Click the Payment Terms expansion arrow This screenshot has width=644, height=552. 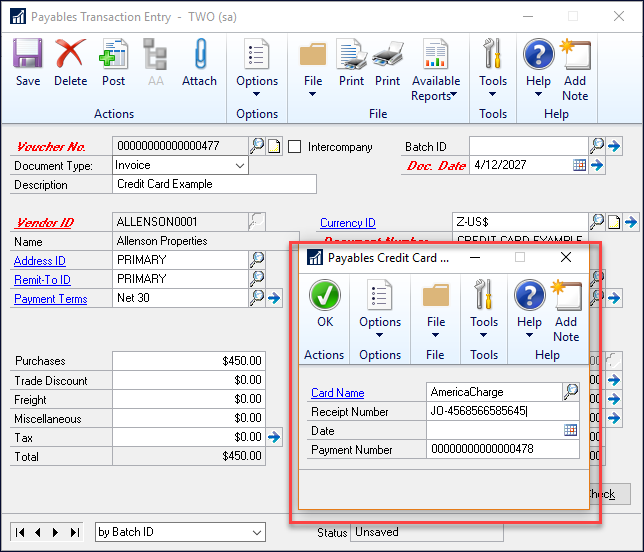274,298
